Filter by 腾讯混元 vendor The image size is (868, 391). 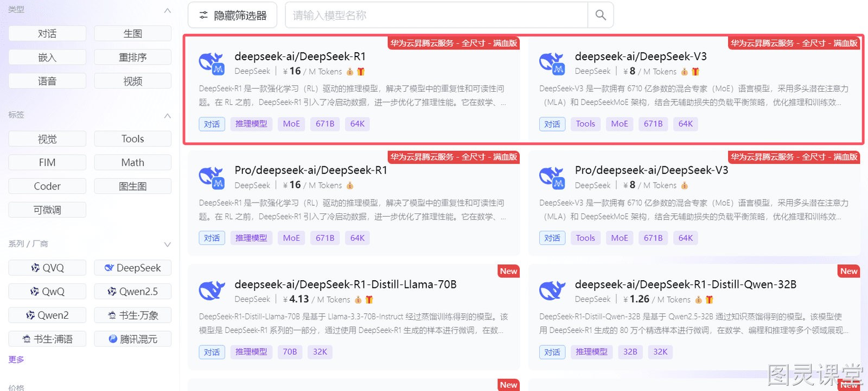click(x=133, y=339)
